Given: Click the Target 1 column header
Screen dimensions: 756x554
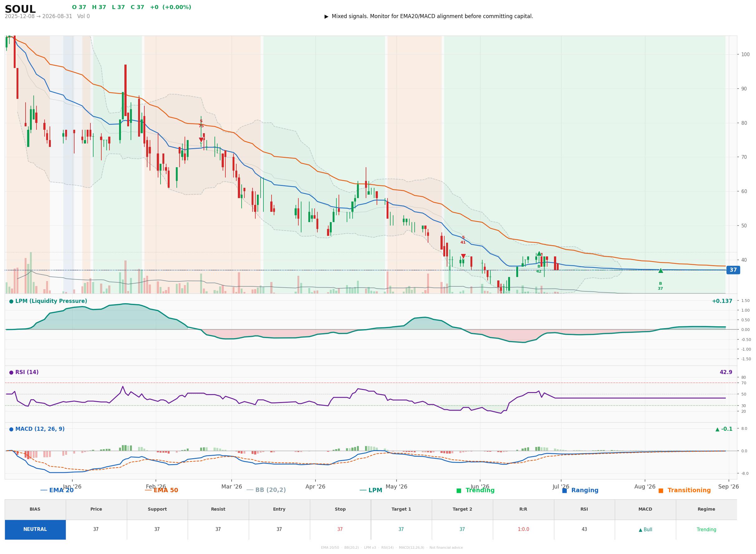Looking at the screenshot, I should click(401, 509).
